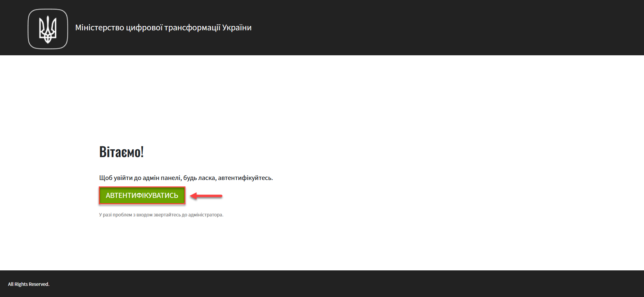
Task: Click the Ukrainian trident emblem logo
Action: tap(48, 29)
